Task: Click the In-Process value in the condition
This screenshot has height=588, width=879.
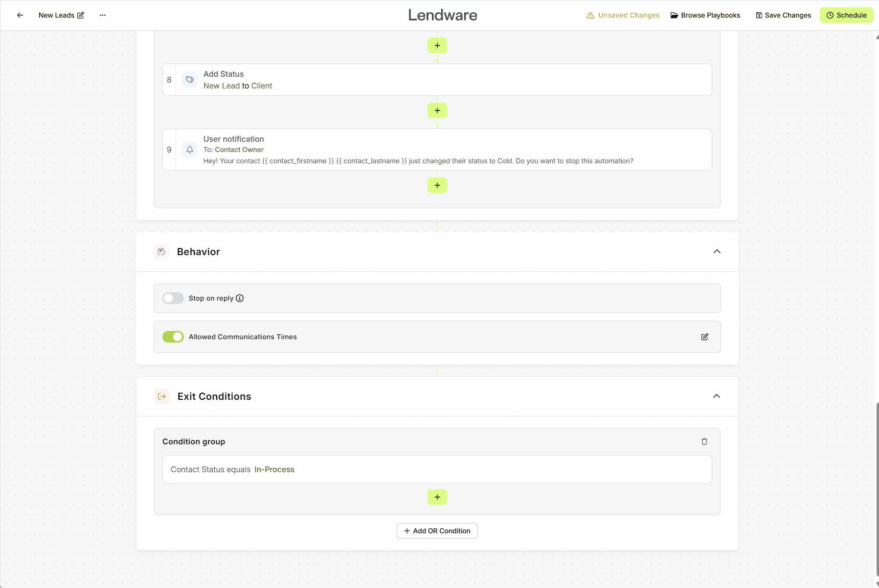Action: coord(274,469)
